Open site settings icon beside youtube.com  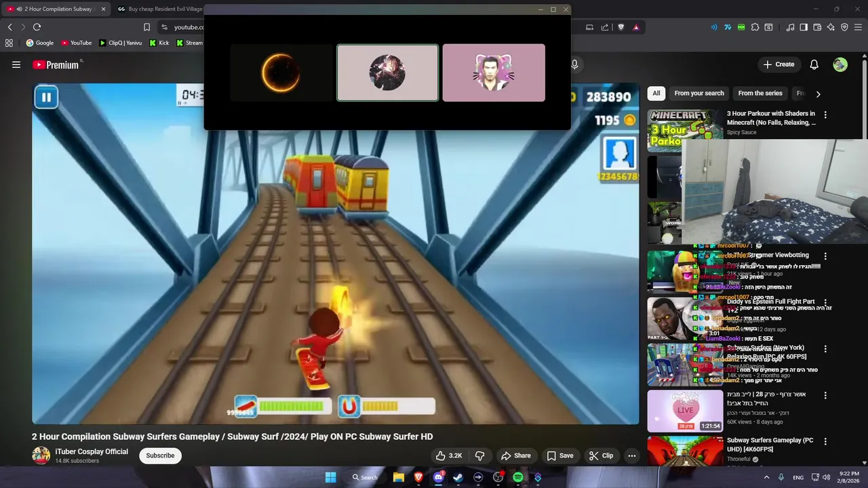coord(164,27)
